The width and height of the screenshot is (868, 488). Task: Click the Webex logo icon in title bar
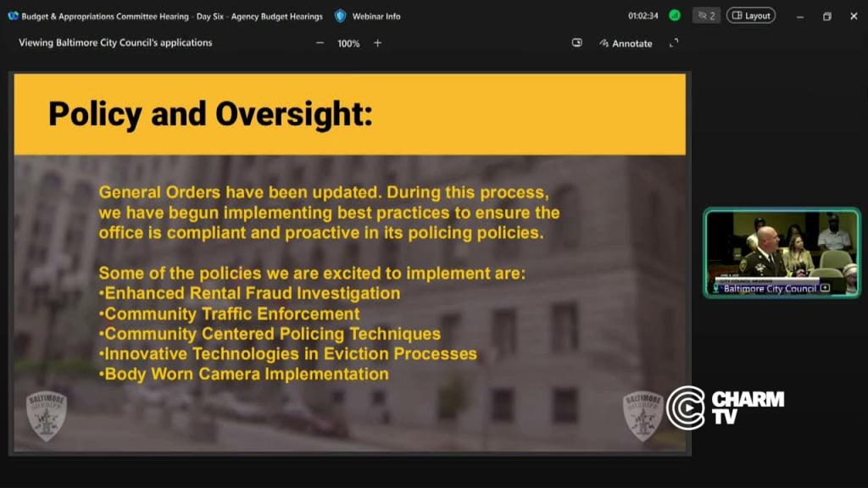(14, 16)
